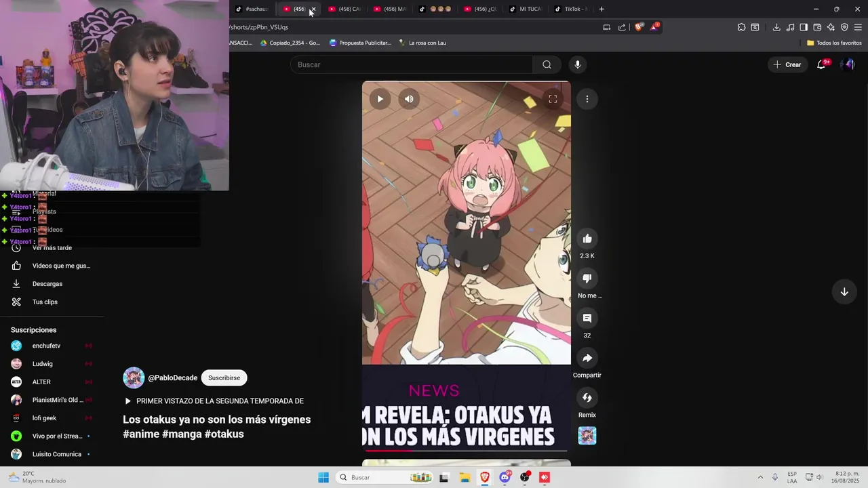Viewport: 868px width, 488px height.
Task: Click the Compartir share arrow icon
Action: pyautogui.click(x=587, y=358)
